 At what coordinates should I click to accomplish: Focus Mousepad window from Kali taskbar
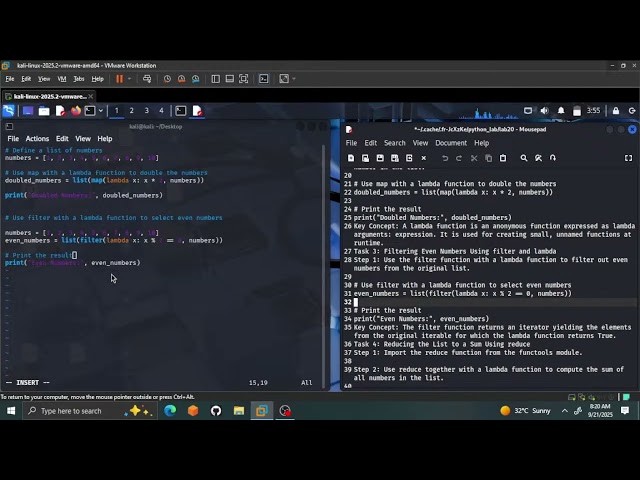[197, 111]
